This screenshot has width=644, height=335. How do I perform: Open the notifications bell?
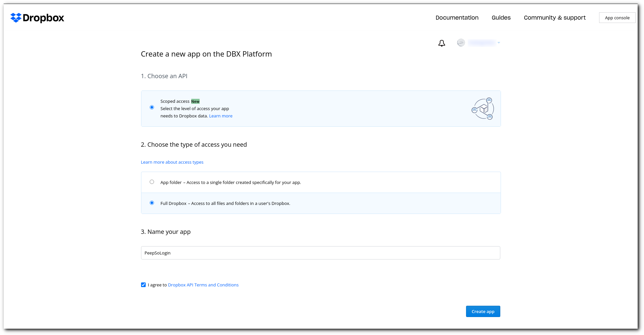coord(441,43)
